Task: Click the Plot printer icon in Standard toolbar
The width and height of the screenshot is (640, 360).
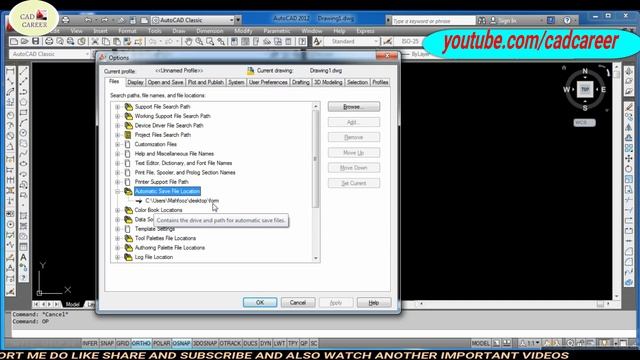Action: point(49,42)
